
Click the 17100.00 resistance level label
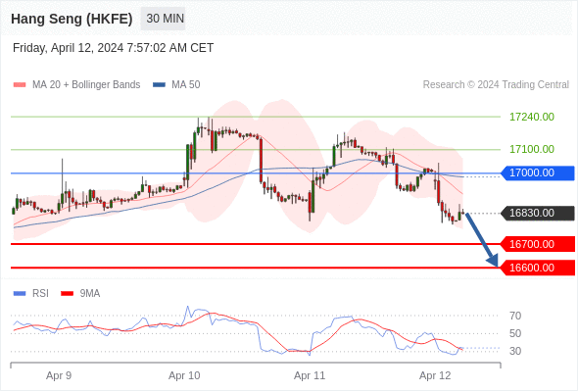tap(532, 149)
